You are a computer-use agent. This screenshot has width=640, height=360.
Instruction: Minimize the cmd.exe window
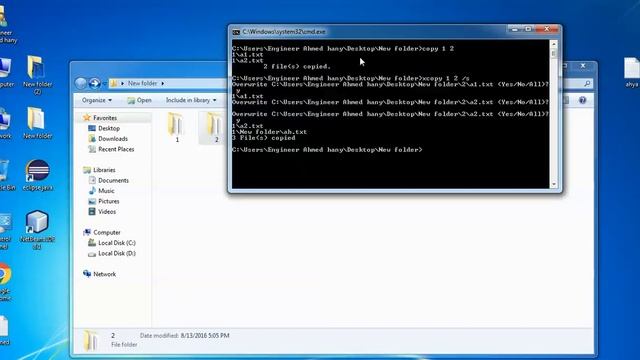pyautogui.click(x=515, y=29)
